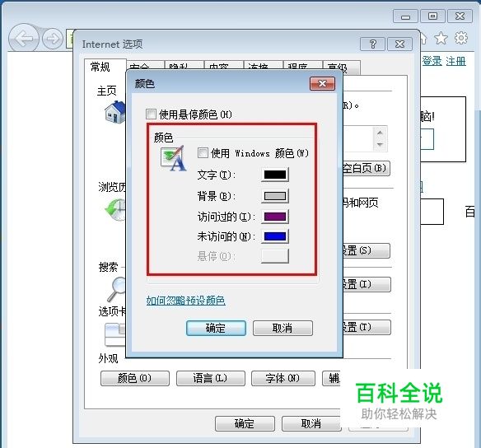This screenshot has width=481, height=448.
Task: Click the 登录 link on the webpage
Action: coord(432,61)
